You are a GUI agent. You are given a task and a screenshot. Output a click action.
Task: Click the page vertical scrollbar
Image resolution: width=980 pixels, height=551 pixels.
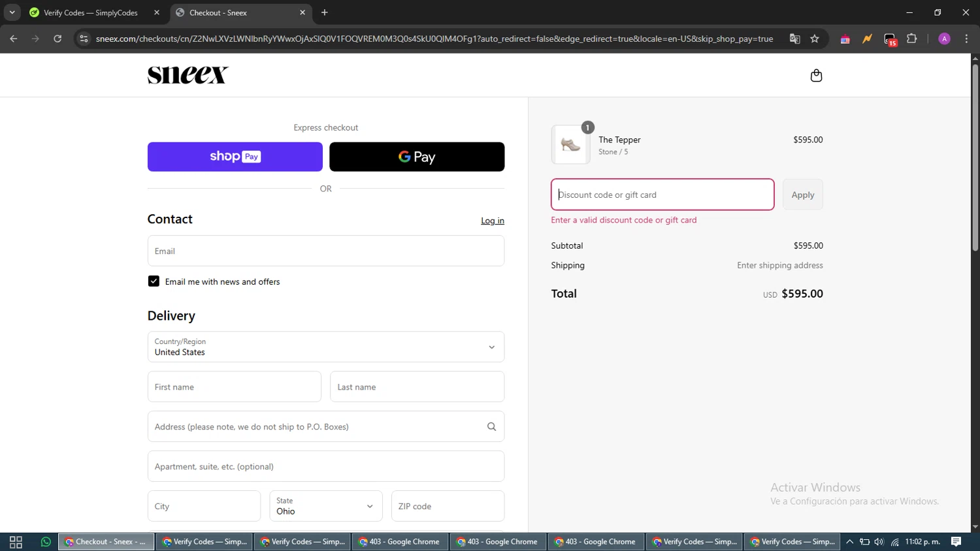(x=975, y=157)
